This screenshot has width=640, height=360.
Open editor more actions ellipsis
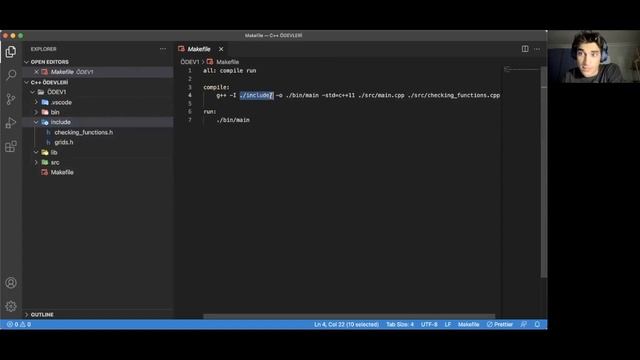pos(537,49)
